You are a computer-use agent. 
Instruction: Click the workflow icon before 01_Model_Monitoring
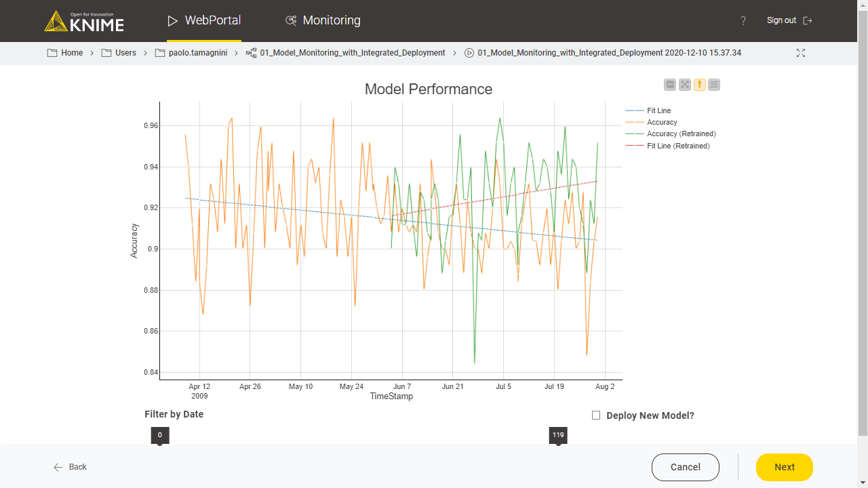pos(251,53)
